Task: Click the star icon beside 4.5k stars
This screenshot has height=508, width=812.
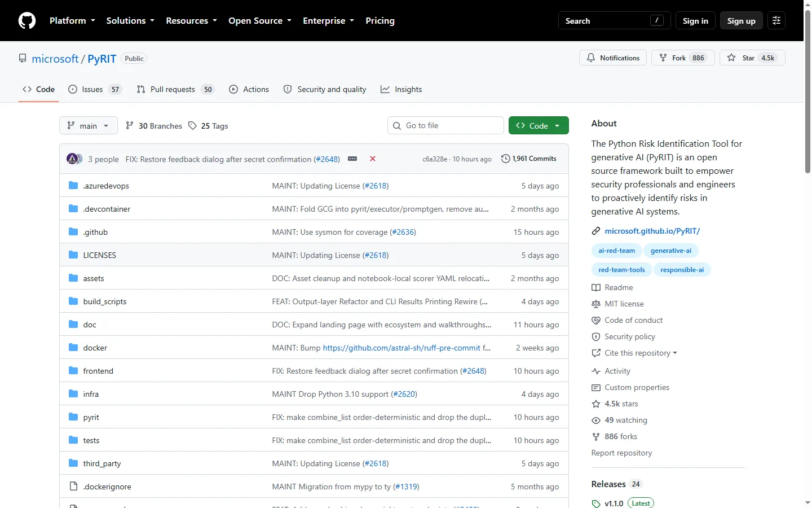Action: click(596, 404)
